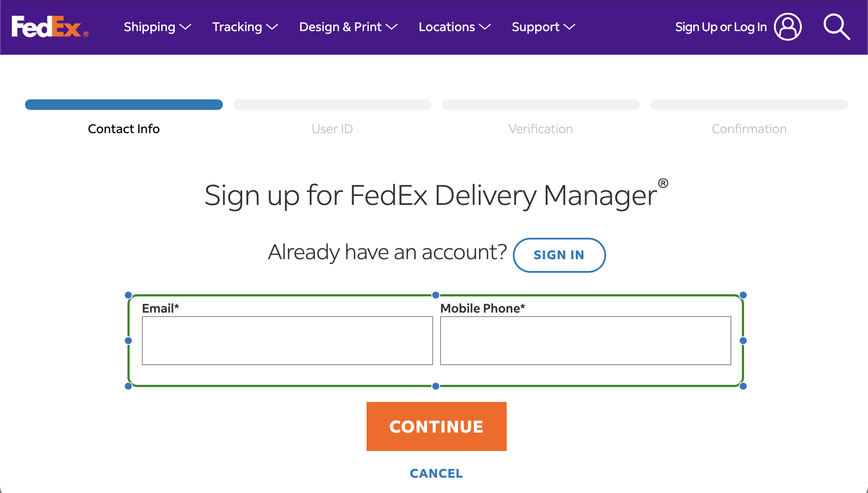This screenshot has width=868, height=493.
Task: Expand the Locations chevron arrow
Action: point(485,27)
